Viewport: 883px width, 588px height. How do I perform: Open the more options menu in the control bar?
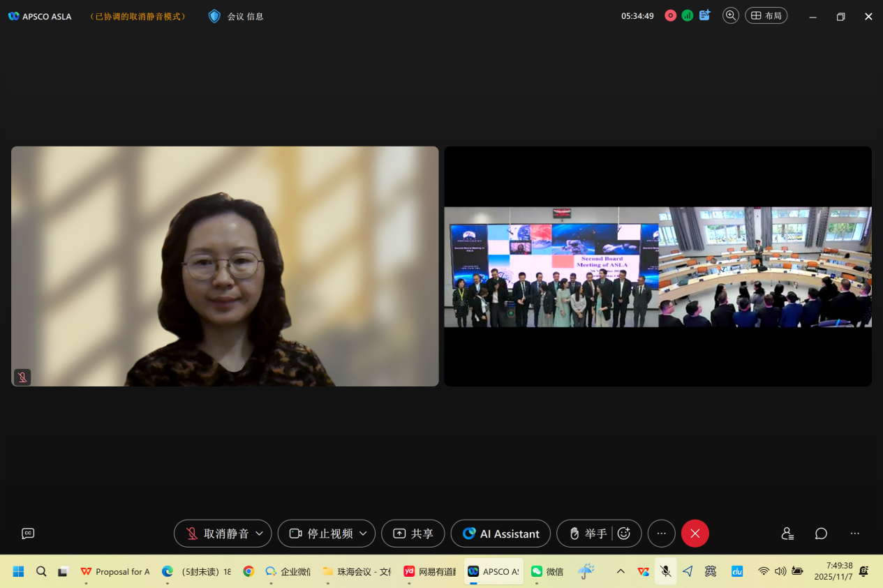[x=661, y=534]
